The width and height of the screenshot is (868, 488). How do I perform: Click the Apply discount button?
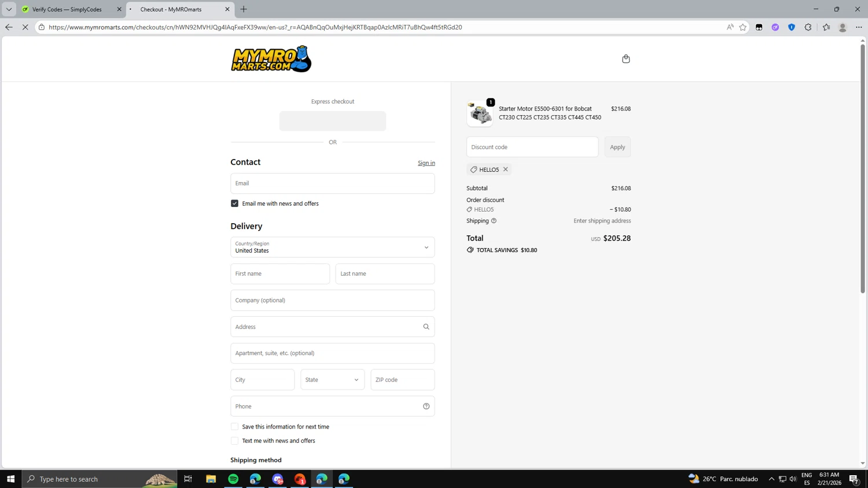pos(617,147)
